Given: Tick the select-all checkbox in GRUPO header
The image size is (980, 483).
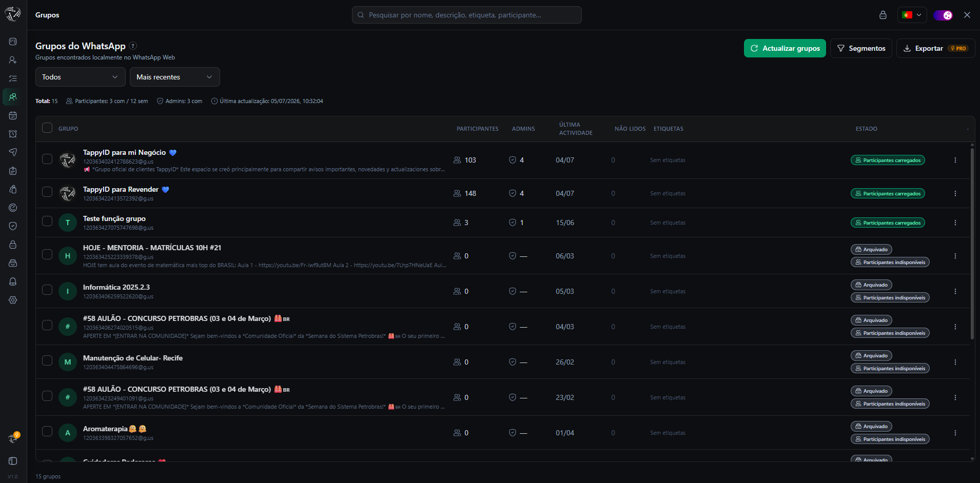Looking at the screenshot, I should pyautogui.click(x=47, y=128).
